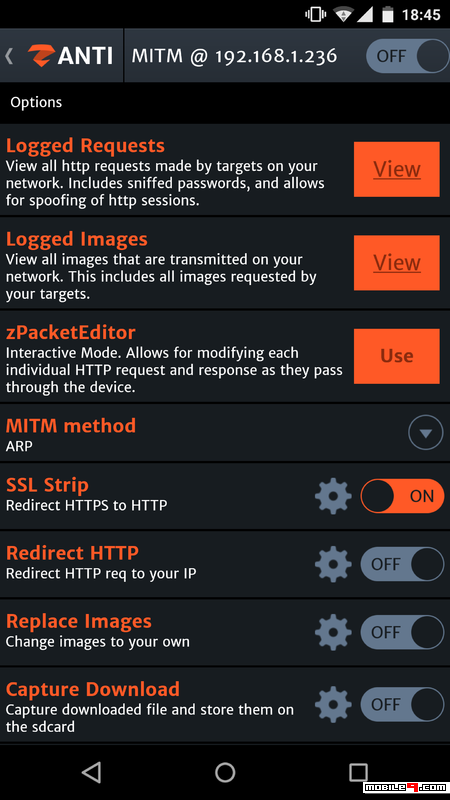Use the zPacketEditor
450x800 pixels.
pos(396,356)
